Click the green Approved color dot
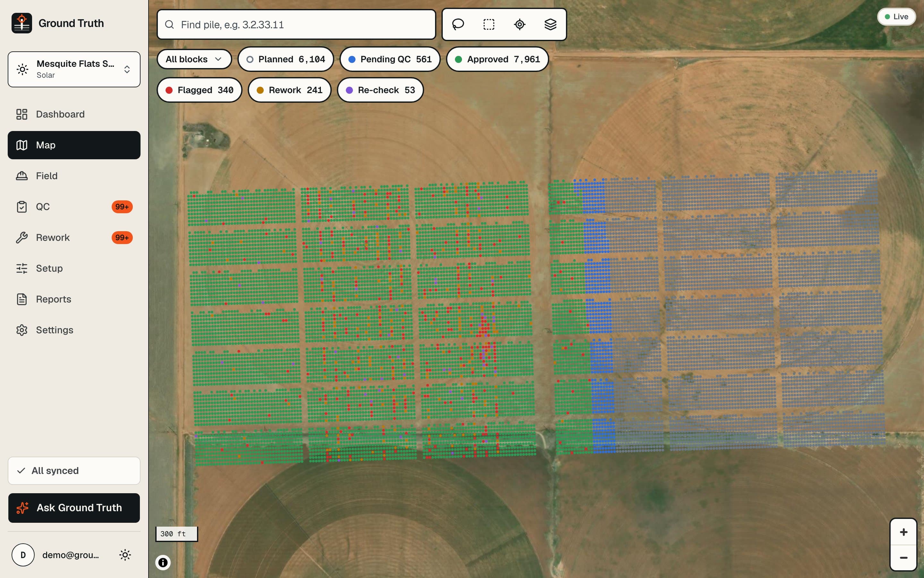Image resolution: width=924 pixels, height=578 pixels. click(458, 59)
